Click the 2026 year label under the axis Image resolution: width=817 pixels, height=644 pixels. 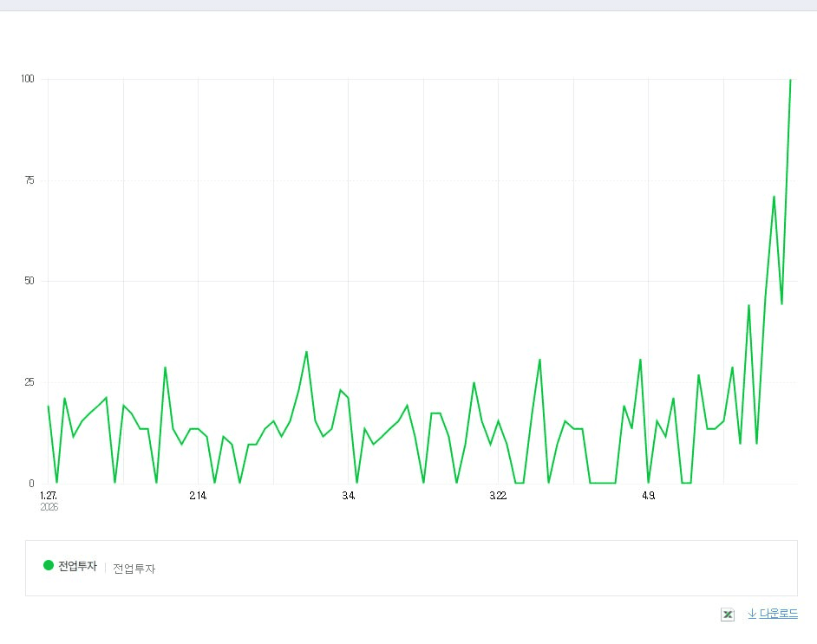[x=49, y=507]
